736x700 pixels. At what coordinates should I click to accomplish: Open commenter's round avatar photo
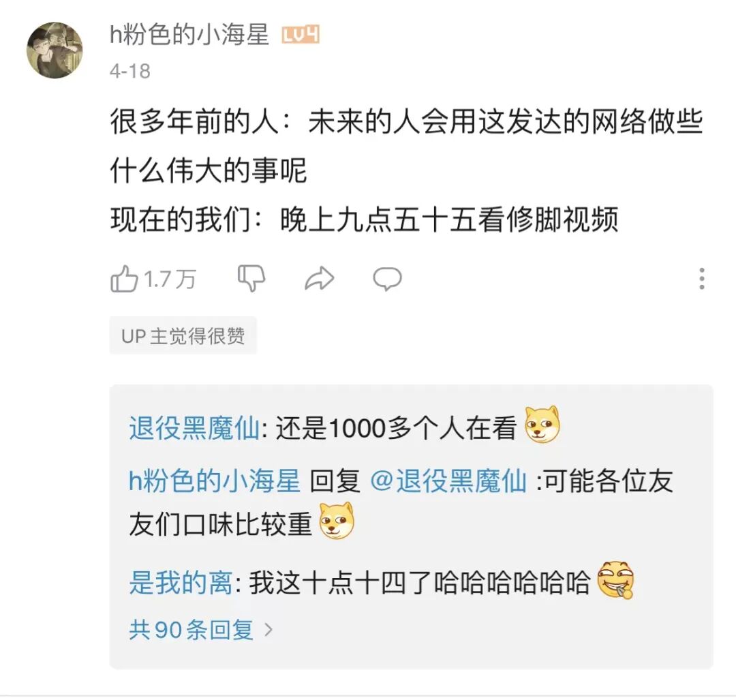(x=55, y=50)
